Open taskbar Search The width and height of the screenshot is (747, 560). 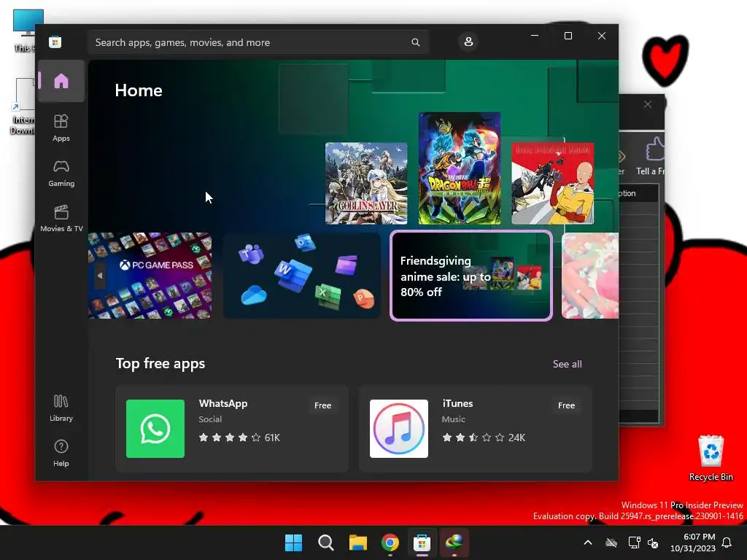(326, 542)
